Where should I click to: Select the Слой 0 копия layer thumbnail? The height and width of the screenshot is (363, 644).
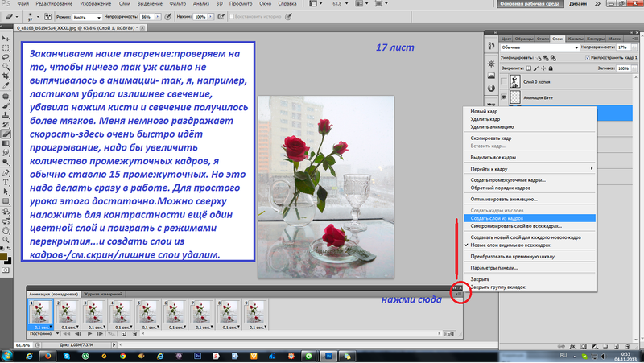(x=515, y=82)
